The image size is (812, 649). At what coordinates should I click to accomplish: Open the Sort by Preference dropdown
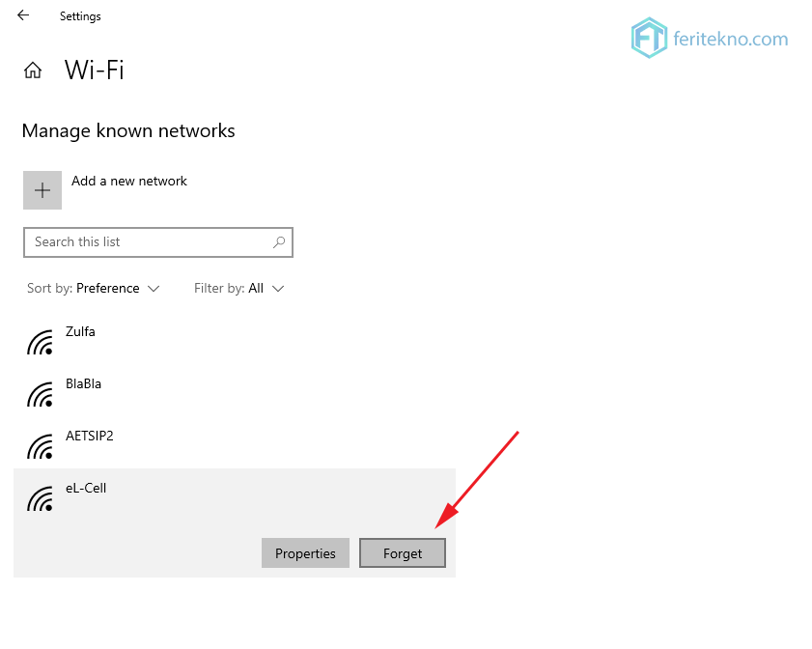pyautogui.click(x=94, y=289)
